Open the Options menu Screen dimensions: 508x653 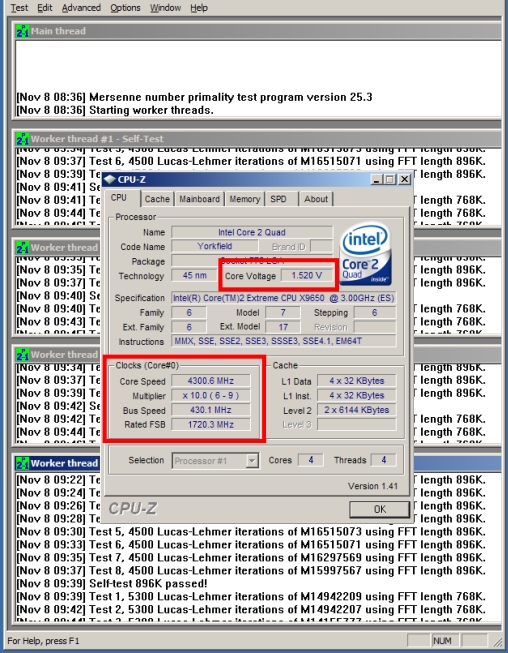pyautogui.click(x=125, y=7)
